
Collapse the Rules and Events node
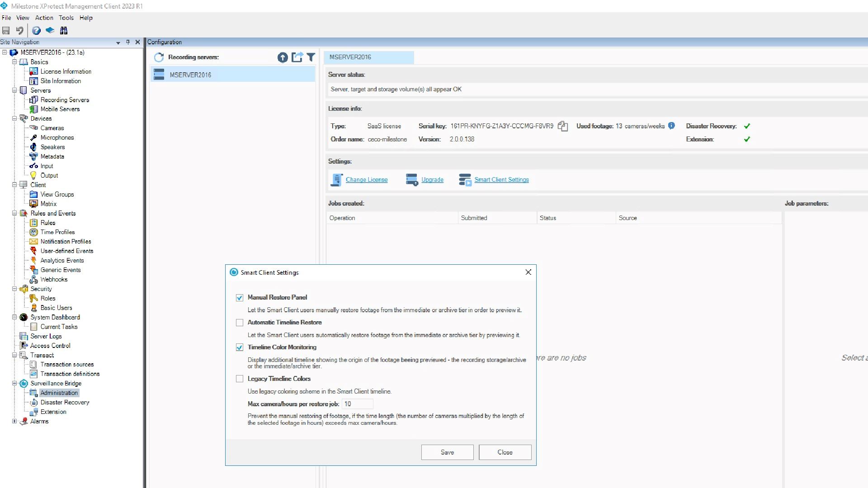click(x=14, y=213)
